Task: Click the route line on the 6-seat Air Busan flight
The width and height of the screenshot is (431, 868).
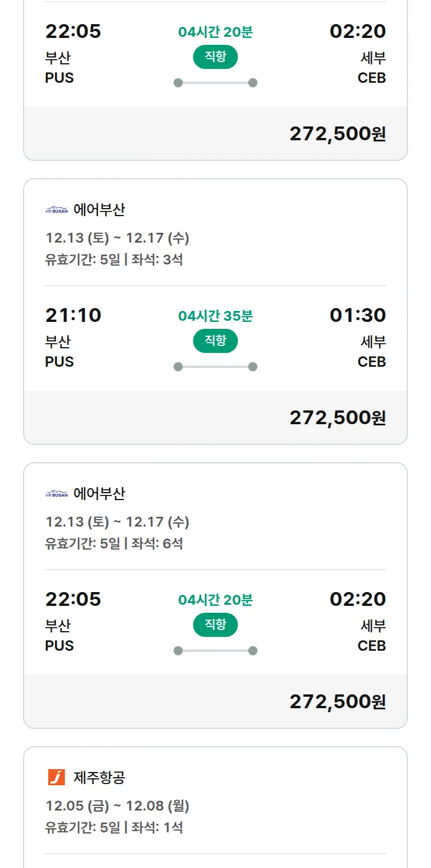Action: click(x=215, y=651)
